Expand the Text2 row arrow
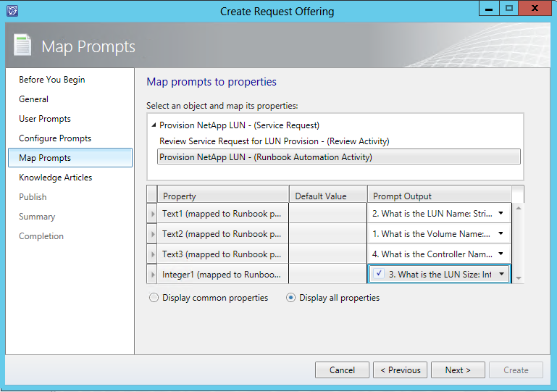 coord(152,234)
